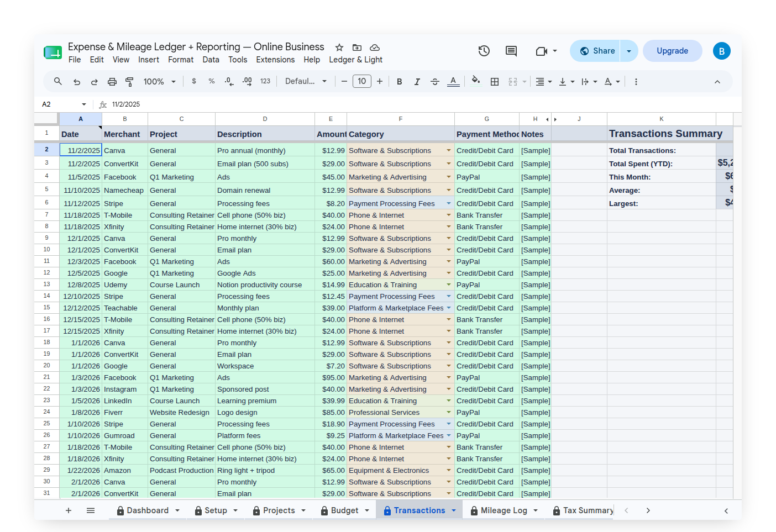Screen dimensions: 776x532
Task: Format as currency with dollar icon
Action: point(194,81)
